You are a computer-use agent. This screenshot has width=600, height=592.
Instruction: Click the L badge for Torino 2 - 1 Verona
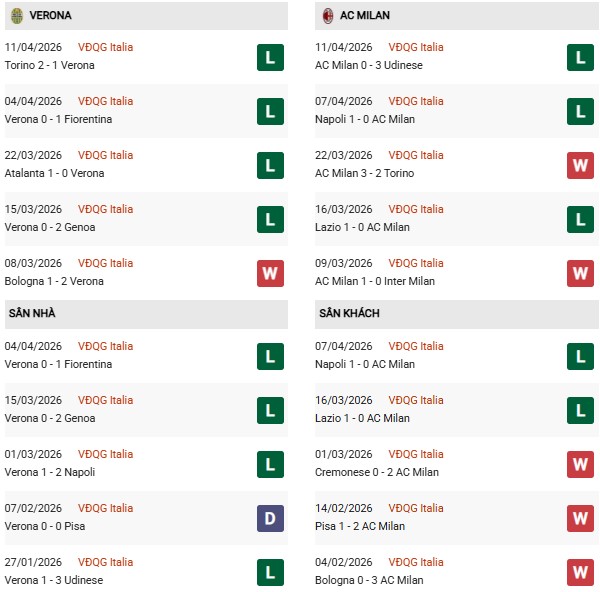point(270,57)
